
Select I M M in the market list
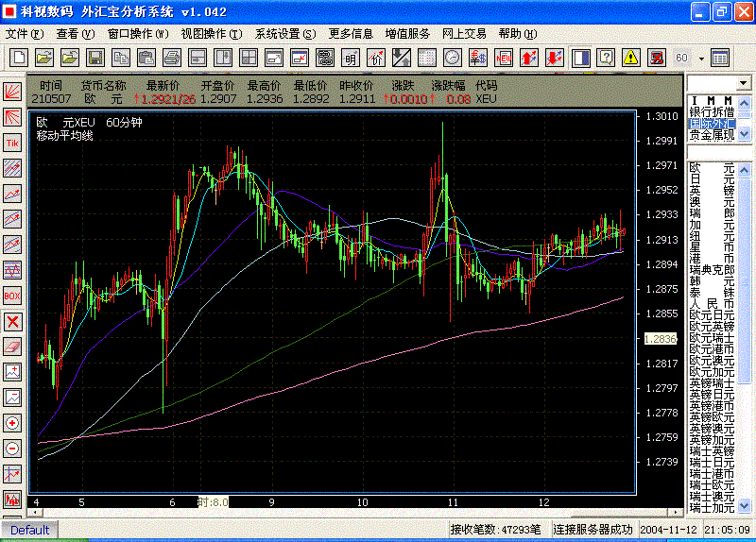[713, 101]
